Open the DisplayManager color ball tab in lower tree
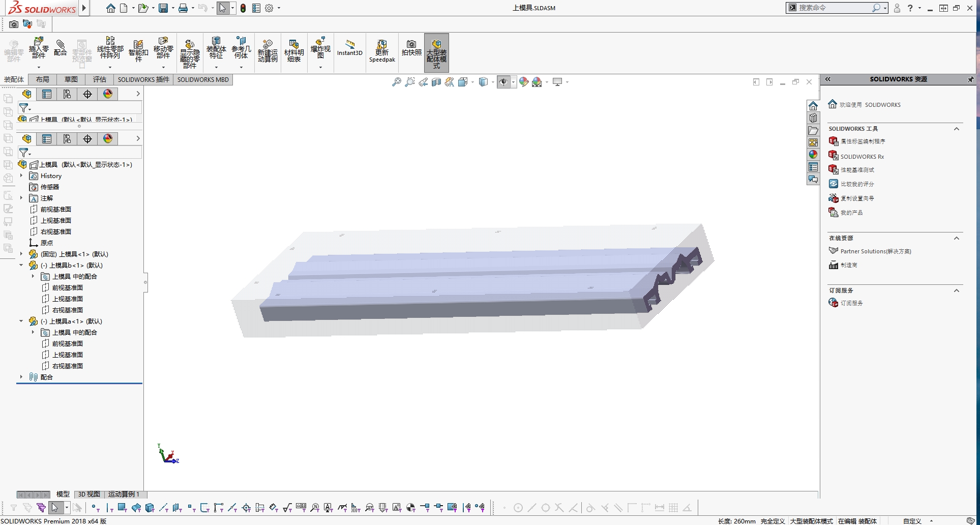Viewport: 980px width, 525px height. 108,139
